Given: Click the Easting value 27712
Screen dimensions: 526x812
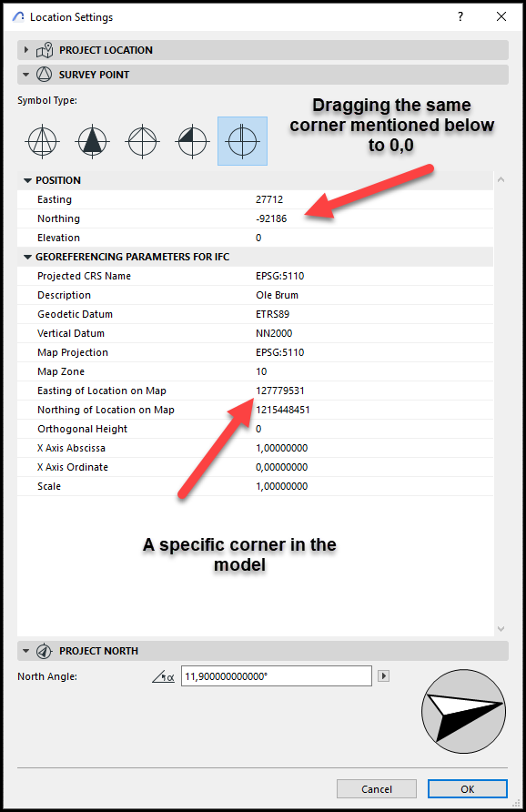Looking at the screenshot, I should (x=269, y=199).
